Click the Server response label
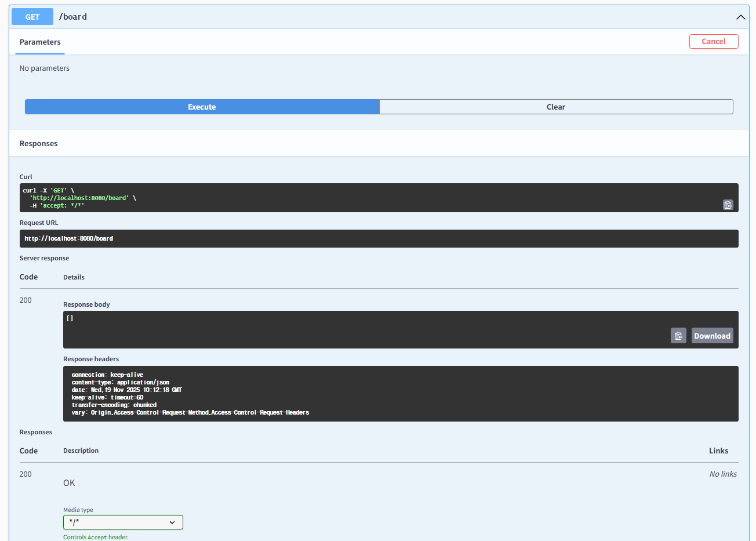 (x=44, y=258)
